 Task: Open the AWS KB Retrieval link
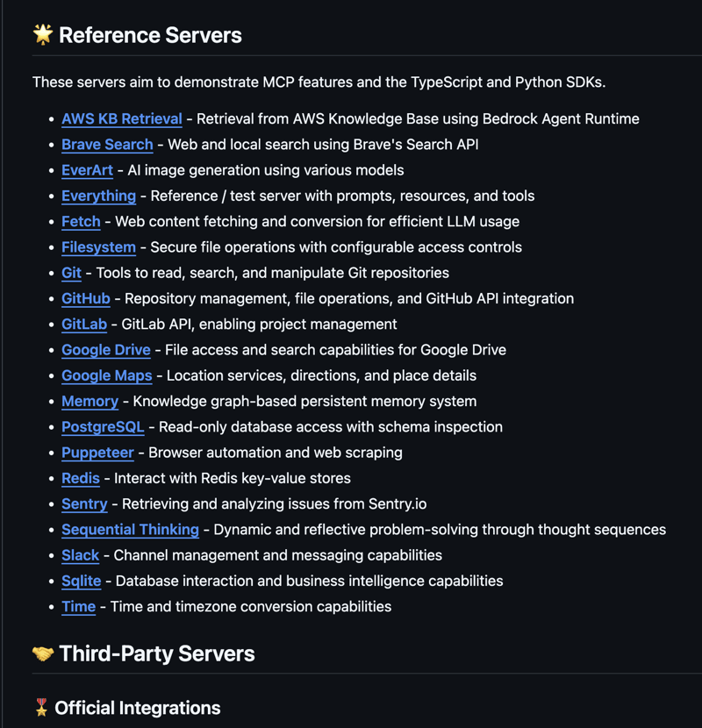click(121, 118)
